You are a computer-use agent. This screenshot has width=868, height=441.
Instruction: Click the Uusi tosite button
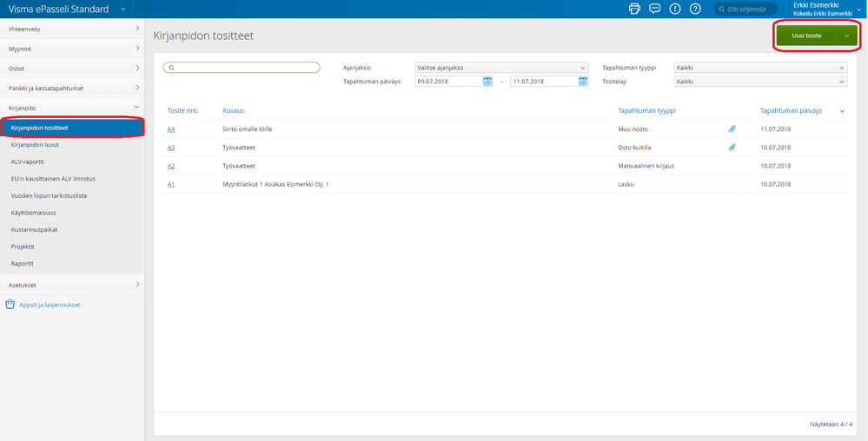click(x=807, y=36)
